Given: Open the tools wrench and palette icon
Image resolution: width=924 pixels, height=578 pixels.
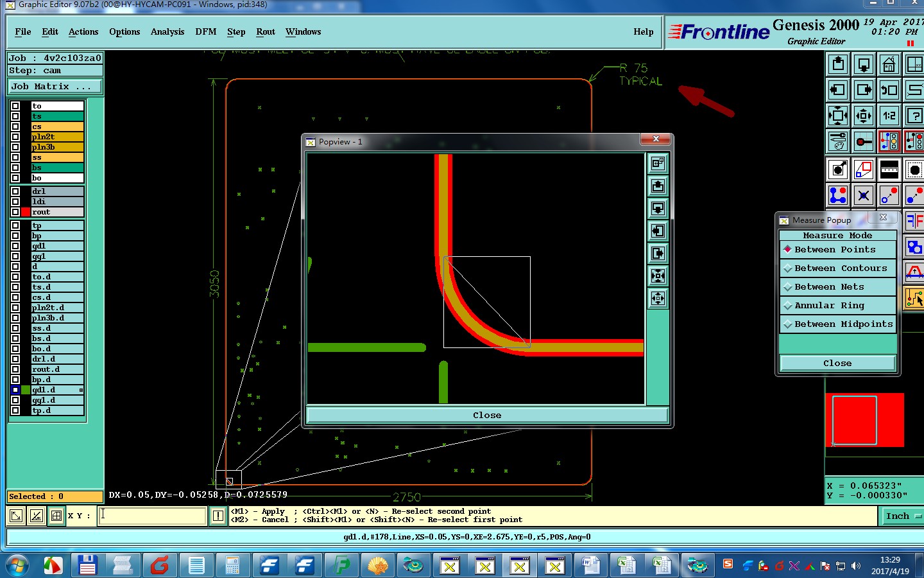Looking at the screenshot, I should [838, 141].
